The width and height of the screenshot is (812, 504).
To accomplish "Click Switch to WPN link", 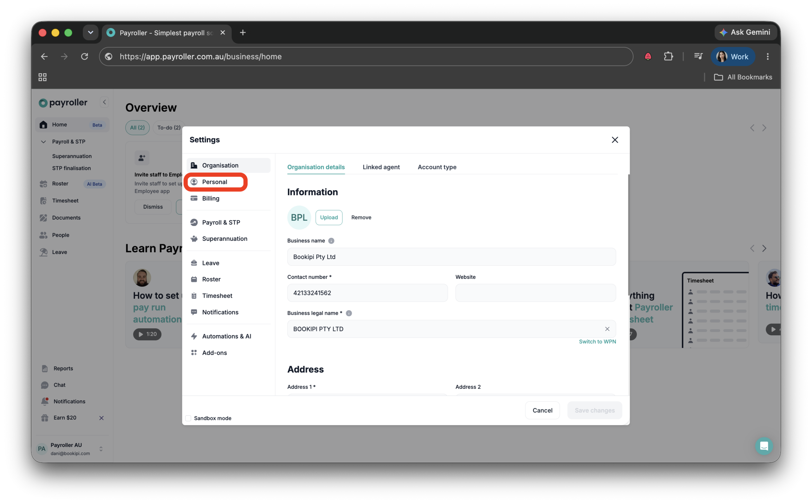I will 597,342.
